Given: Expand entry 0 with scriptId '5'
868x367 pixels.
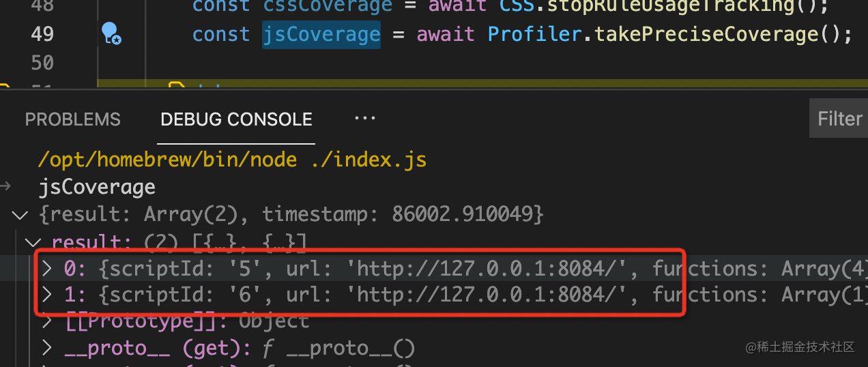Looking at the screenshot, I should [x=47, y=269].
